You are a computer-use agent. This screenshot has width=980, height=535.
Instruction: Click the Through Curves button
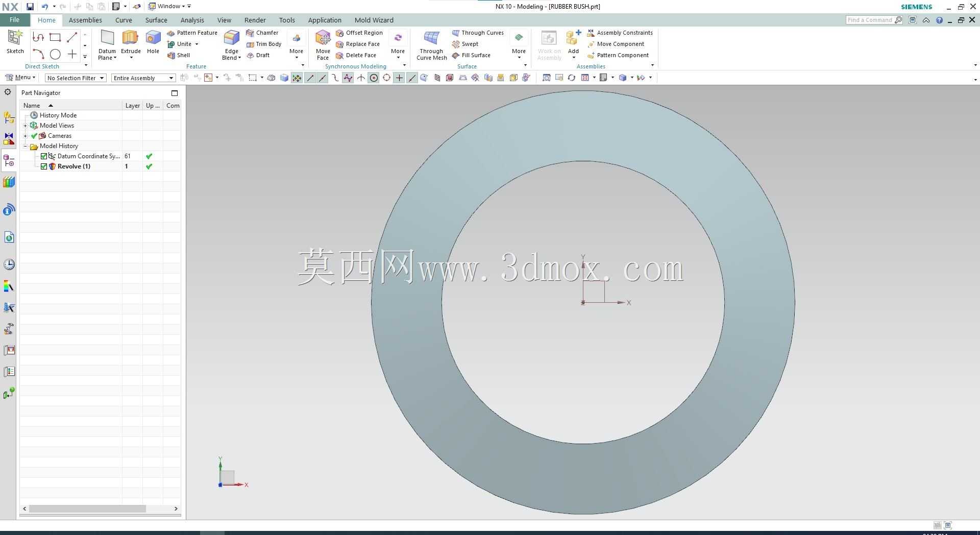(x=478, y=33)
